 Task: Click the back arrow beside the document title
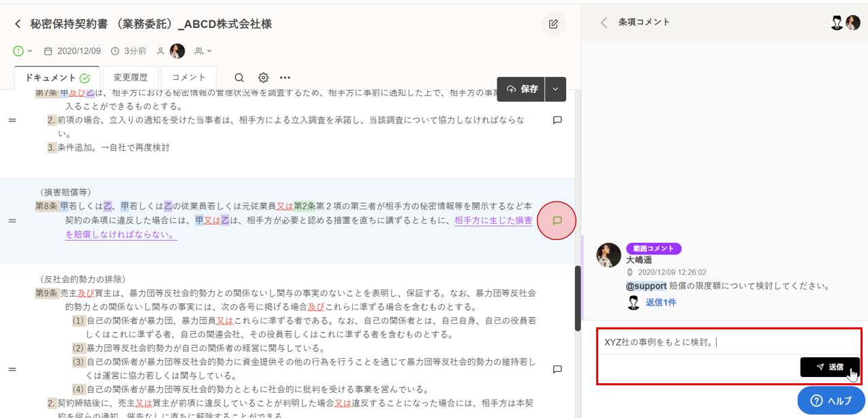click(18, 25)
